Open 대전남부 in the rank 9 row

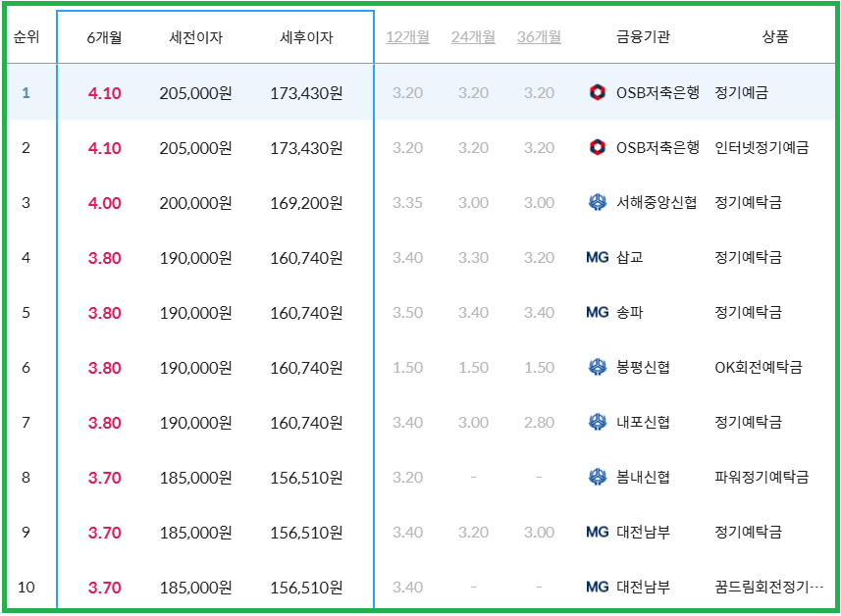pos(643,532)
